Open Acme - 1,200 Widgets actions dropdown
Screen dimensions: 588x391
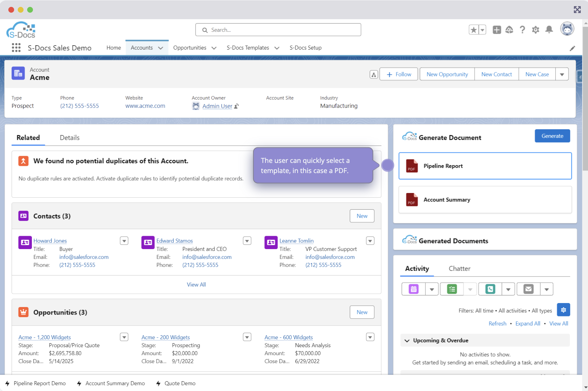(124, 337)
